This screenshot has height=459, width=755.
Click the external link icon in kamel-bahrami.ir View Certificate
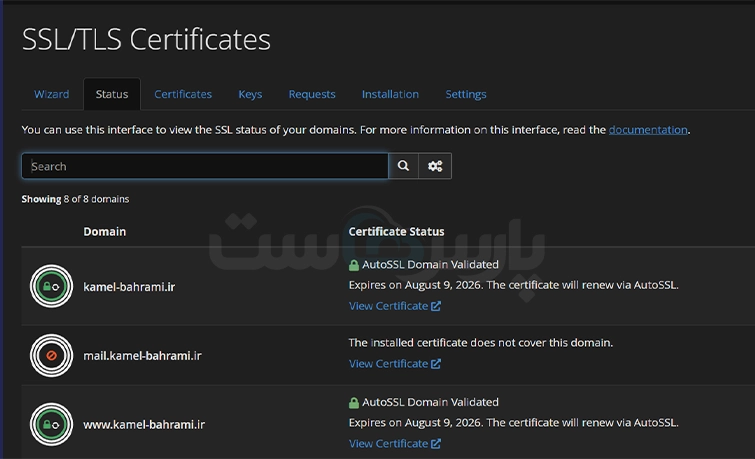[x=436, y=306]
